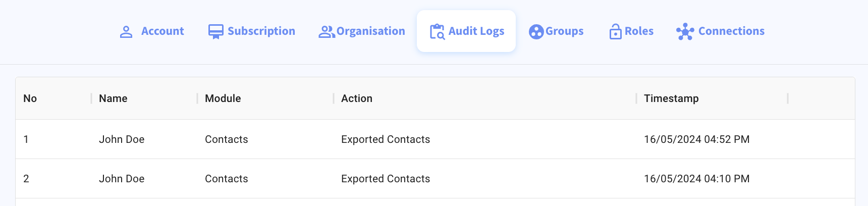Sort by the Action column header

tap(357, 98)
